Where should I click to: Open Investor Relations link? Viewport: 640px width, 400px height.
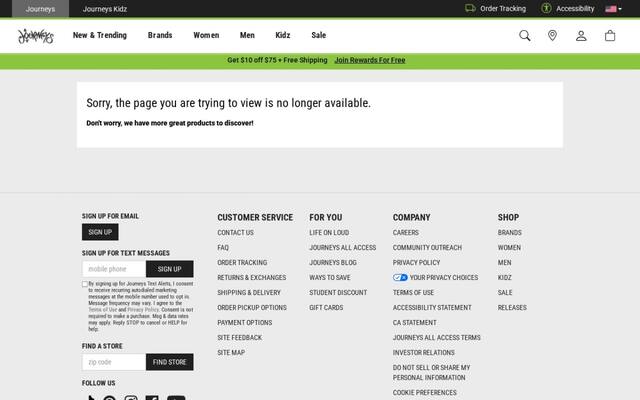click(x=424, y=353)
